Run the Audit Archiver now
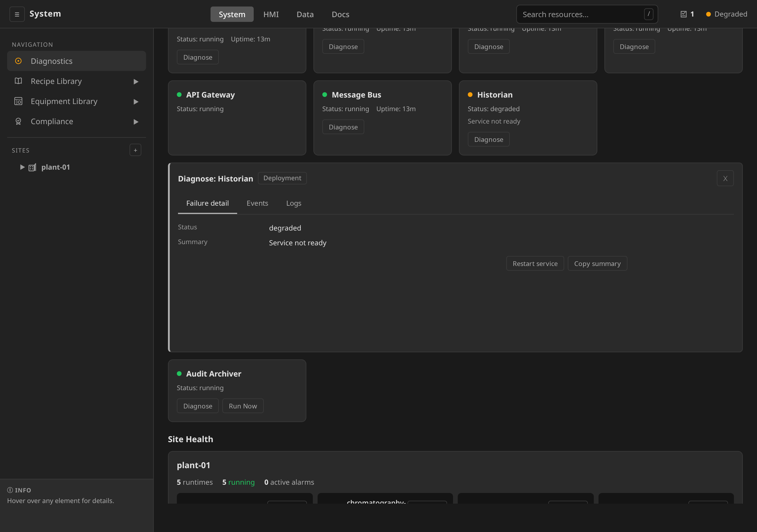 click(243, 406)
